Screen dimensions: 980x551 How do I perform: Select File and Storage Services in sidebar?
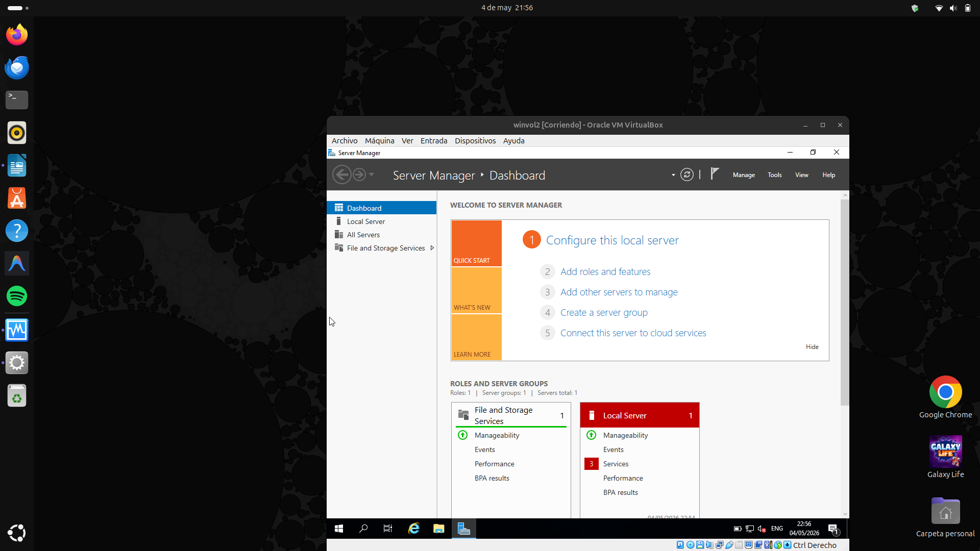[381, 247]
